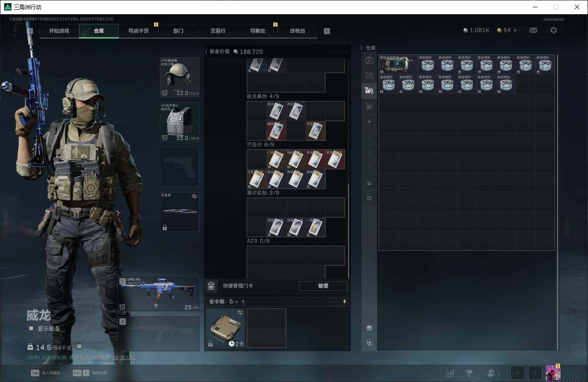
Task: Select the large two-cell device item in warehouse
Action: click(x=398, y=64)
